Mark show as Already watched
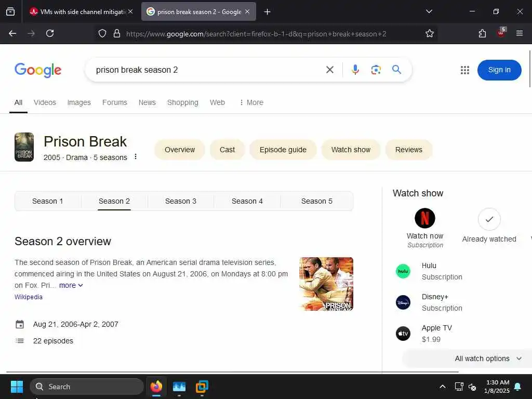Image resolution: width=532 pixels, height=399 pixels. pyautogui.click(x=489, y=220)
